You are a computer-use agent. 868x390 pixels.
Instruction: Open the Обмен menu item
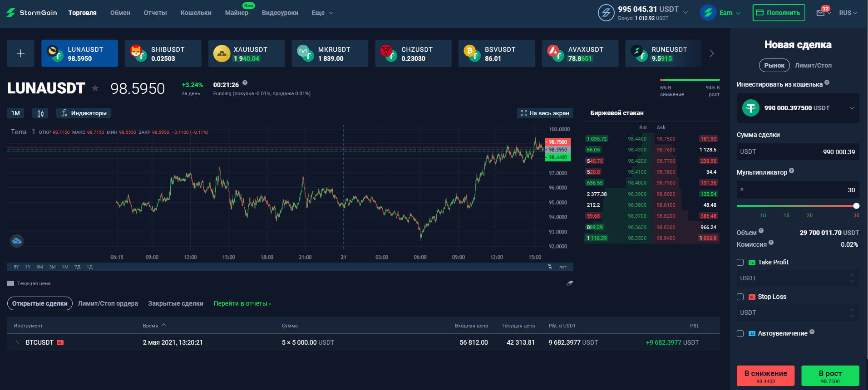(x=120, y=13)
